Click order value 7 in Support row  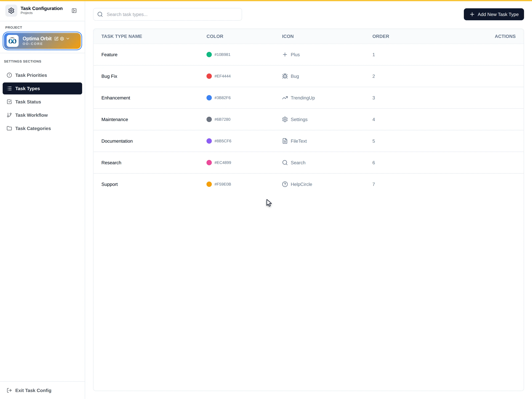374,185
